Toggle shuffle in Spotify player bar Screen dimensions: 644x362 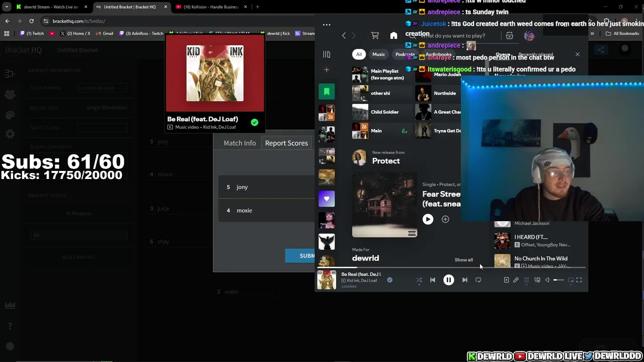point(419,280)
